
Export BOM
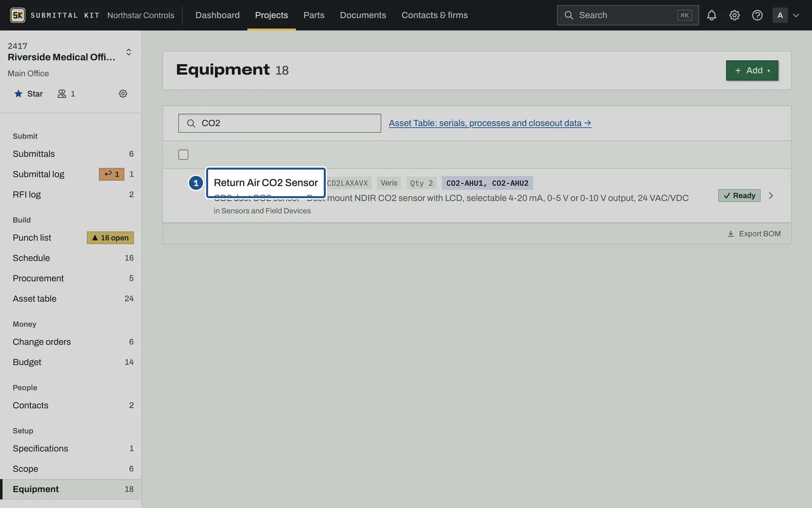pos(754,234)
